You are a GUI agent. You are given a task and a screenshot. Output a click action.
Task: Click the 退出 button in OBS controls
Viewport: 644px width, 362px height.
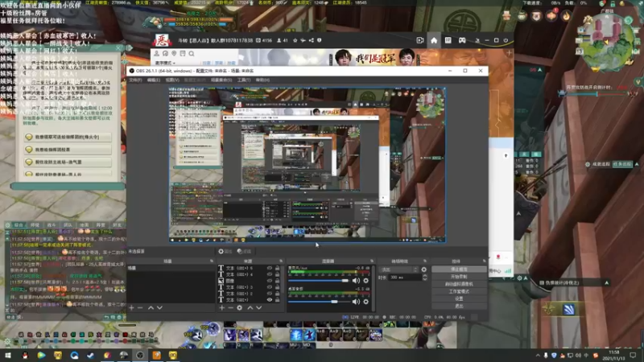pos(459,306)
